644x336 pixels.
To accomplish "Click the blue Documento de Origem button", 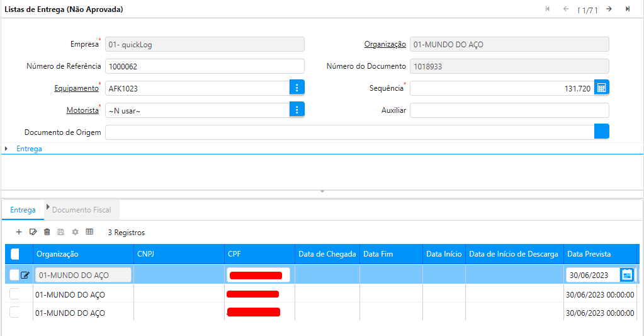I will 601,132.
